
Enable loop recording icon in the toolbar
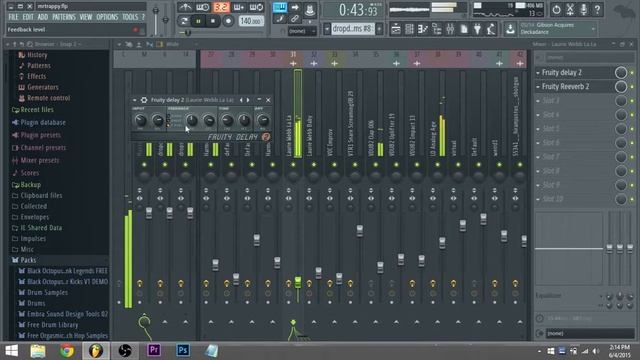(256, 7)
